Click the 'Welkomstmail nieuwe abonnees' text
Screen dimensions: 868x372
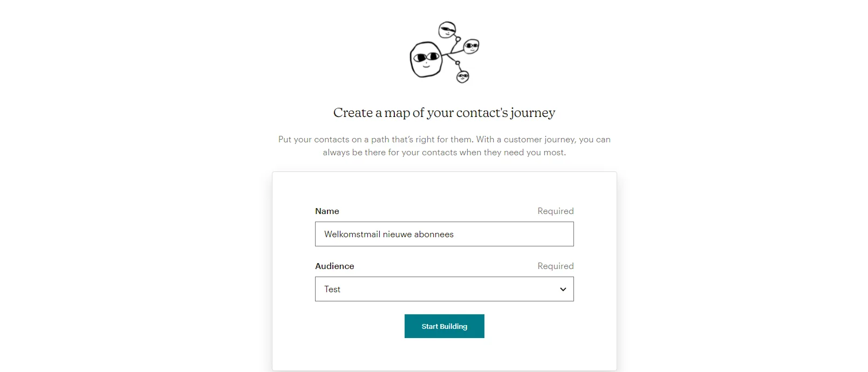tap(388, 235)
